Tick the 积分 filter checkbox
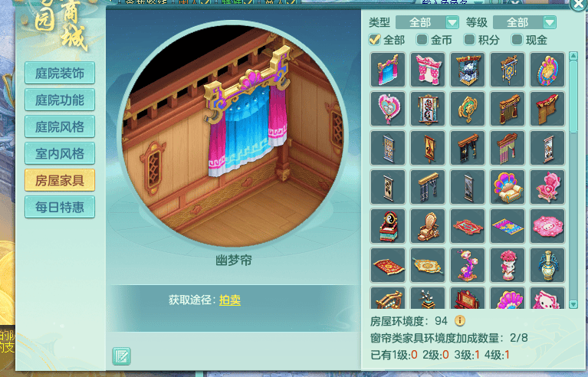Image resolution: width=588 pixels, height=377 pixels. click(469, 40)
